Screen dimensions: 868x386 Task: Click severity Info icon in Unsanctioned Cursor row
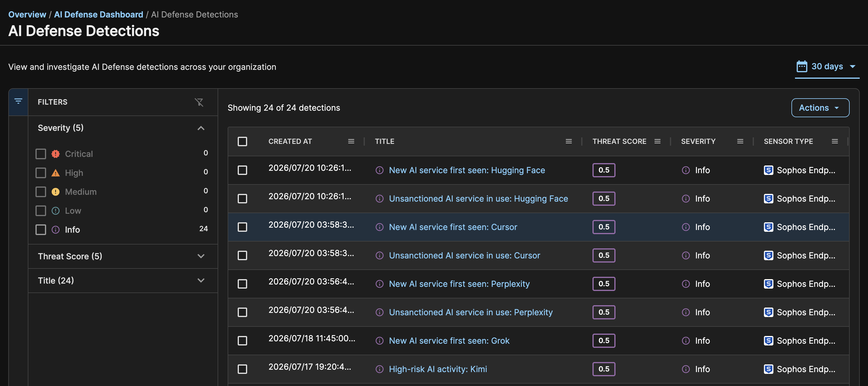(x=686, y=255)
